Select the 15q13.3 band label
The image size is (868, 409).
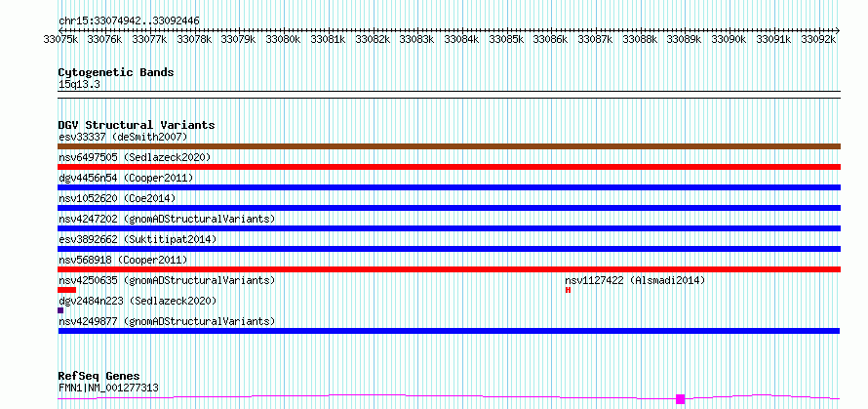tap(79, 85)
